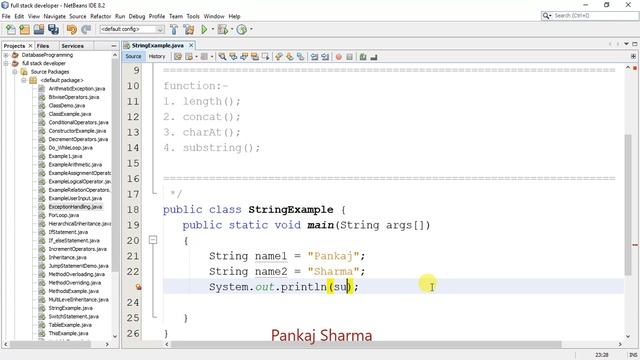The width and height of the screenshot is (640, 360).
Task: Close the Projects panel tab
Action: (x=30, y=46)
